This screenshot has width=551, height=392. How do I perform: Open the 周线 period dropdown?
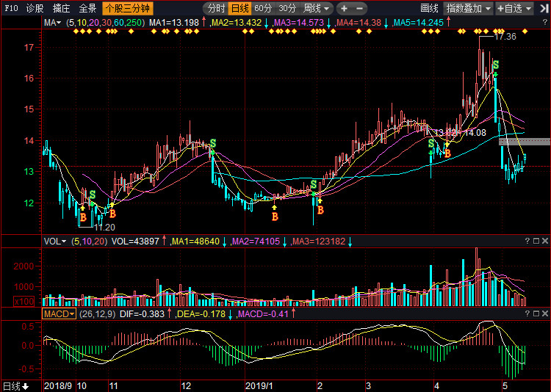[x=317, y=9]
